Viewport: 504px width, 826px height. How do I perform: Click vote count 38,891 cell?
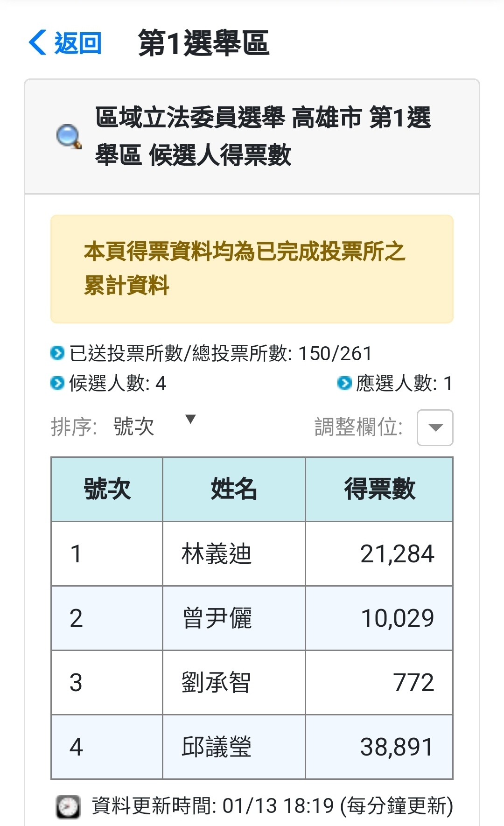click(379, 747)
